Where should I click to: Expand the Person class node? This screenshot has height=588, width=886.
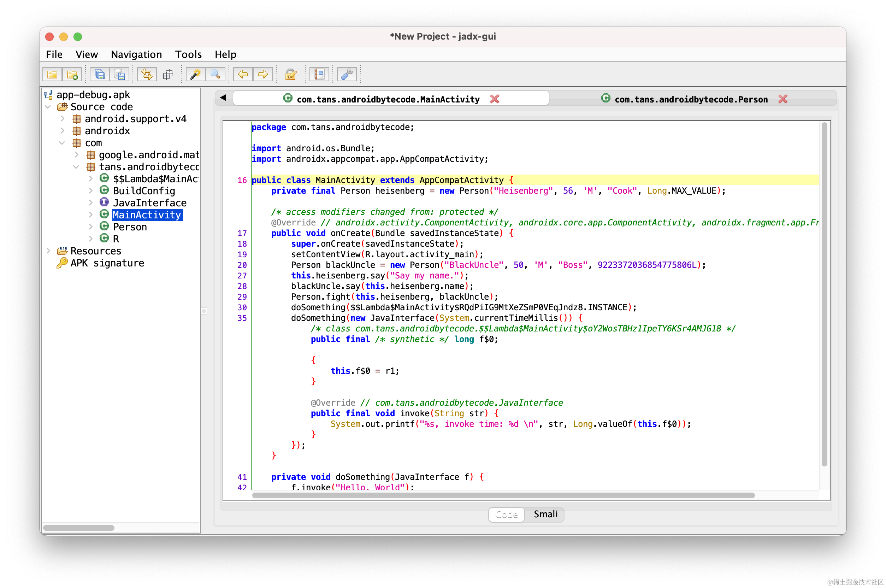click(x=91, y=227)
